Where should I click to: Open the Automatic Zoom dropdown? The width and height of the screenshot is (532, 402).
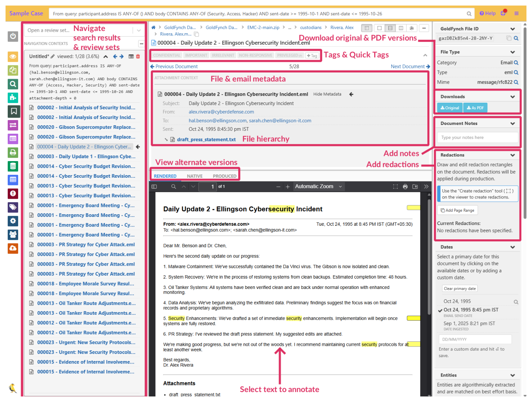point(318,187)
